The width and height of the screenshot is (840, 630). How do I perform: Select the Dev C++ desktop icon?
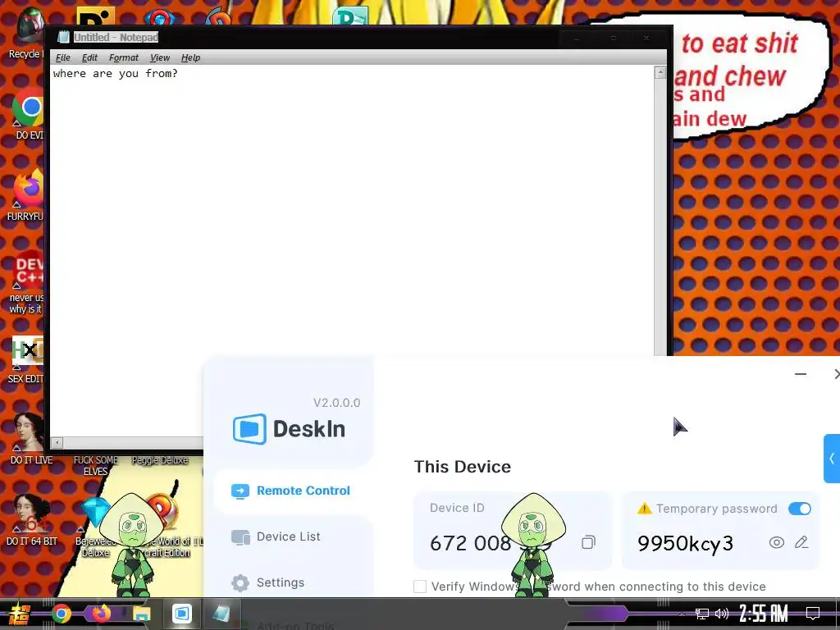[28, 281]
